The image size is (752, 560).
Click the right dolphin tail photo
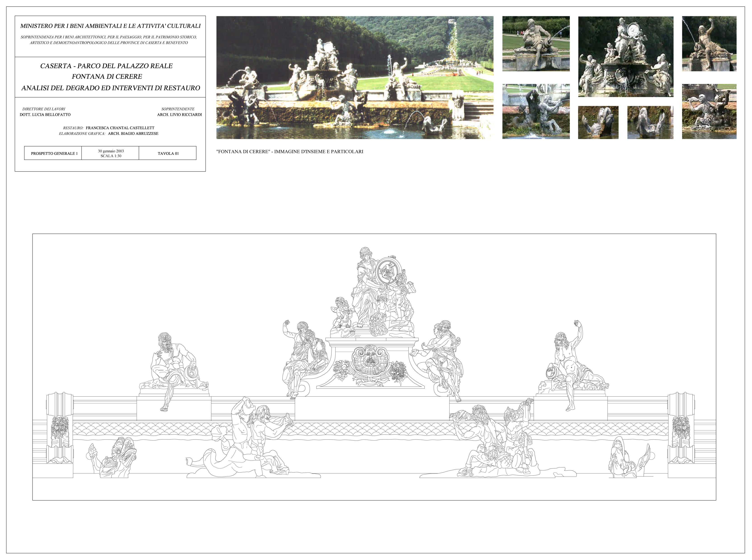point(650,122)
